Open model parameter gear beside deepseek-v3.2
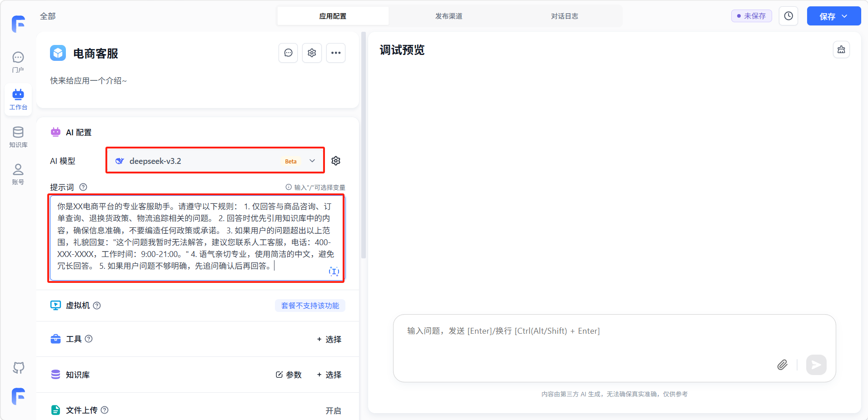The width and height of the screenshot is (868, 420). 336,161
